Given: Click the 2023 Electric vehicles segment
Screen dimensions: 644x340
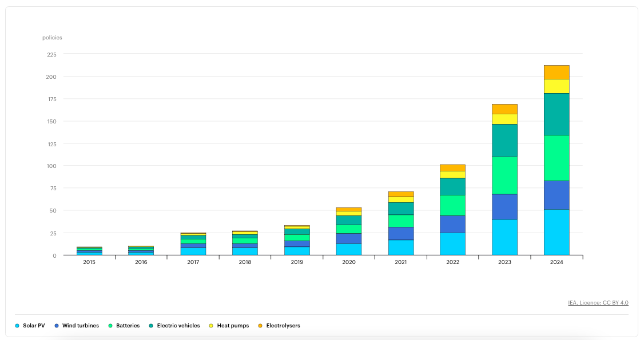Looking at the screenshot, I should [504, 141].
